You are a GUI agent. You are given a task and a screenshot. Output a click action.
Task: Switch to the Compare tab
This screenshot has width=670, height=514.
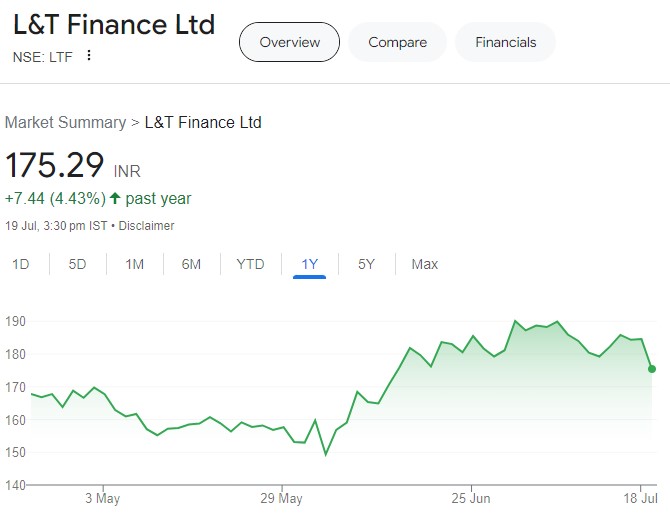click(397, 42)
